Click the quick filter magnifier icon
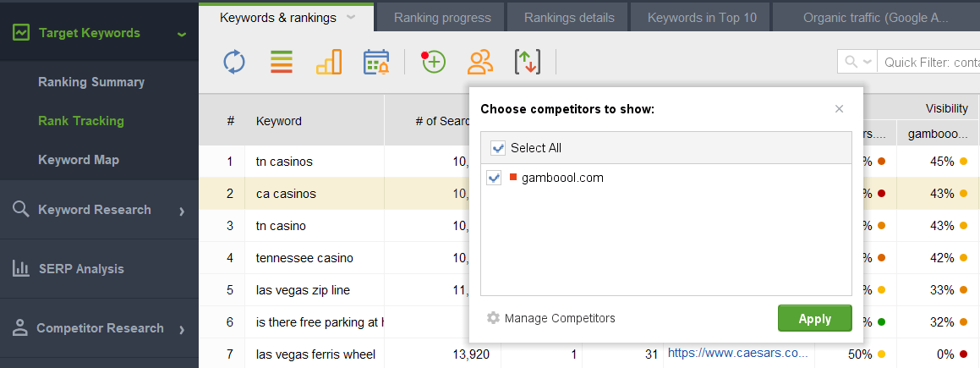This screenshot has height=368, width=980. (x=851, y=62)
